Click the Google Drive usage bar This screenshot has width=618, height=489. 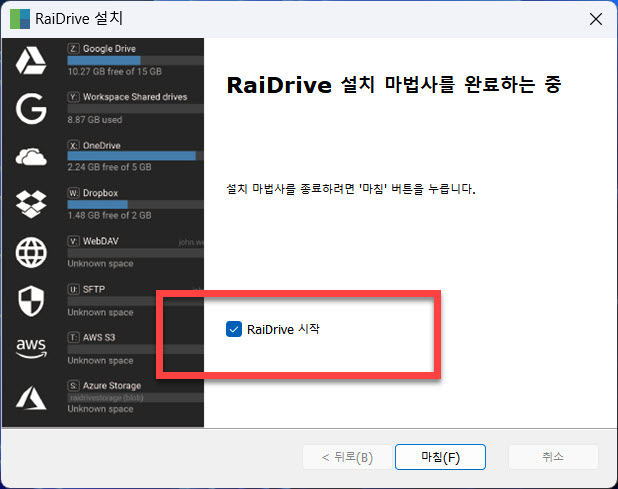click(136, 60)
